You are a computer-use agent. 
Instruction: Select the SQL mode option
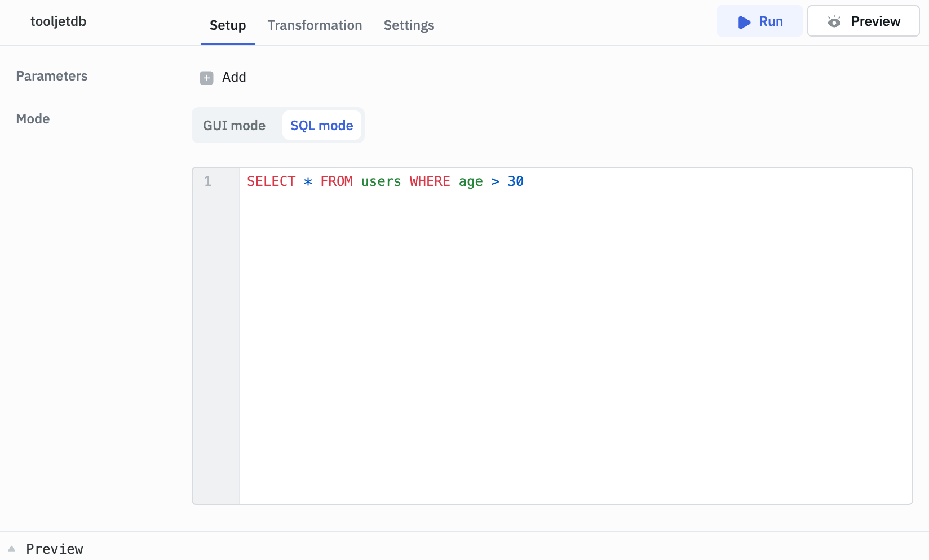(321, 126)
